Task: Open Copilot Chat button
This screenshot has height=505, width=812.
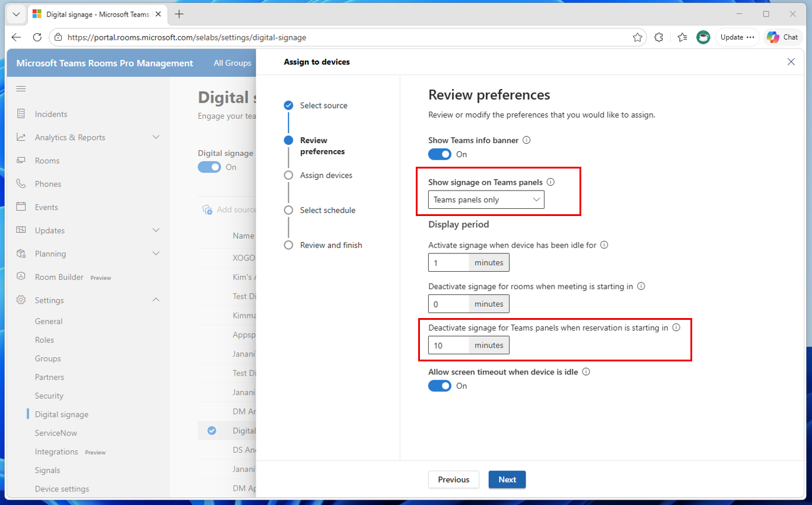Action: (782, 37)
